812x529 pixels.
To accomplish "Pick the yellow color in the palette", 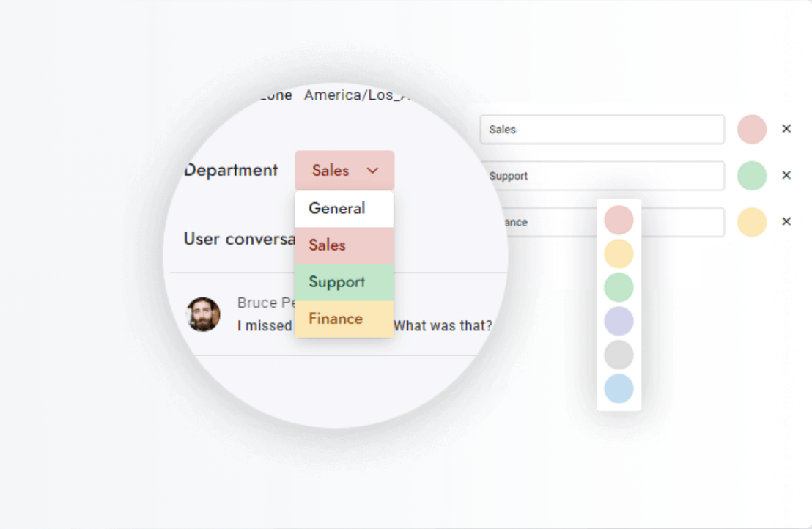I will 619,254.
